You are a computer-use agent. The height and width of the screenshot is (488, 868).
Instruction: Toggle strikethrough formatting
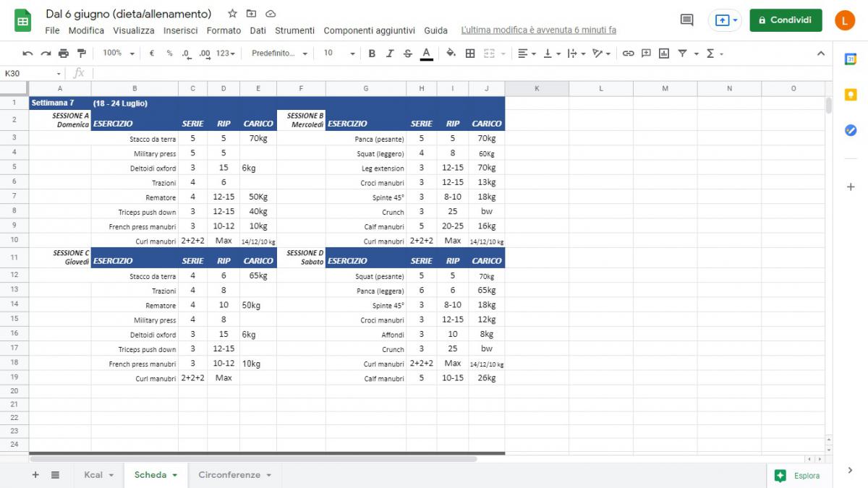[x=408, y=53]
